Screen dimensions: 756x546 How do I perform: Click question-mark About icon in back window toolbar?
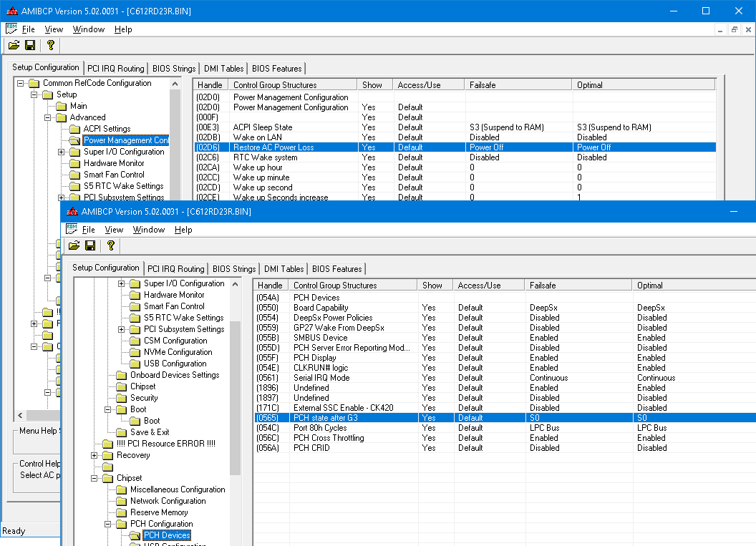click(50, 45)
